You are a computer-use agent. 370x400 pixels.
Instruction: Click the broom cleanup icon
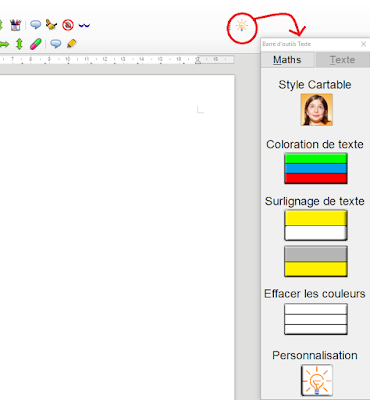click(x=51, y=25)
